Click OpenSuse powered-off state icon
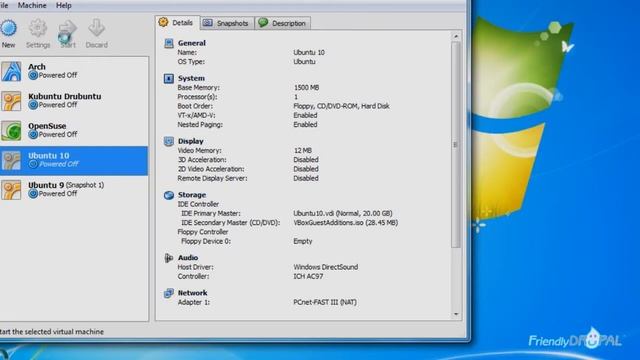Screen dimensions: 640x360 tap(33, 134)
